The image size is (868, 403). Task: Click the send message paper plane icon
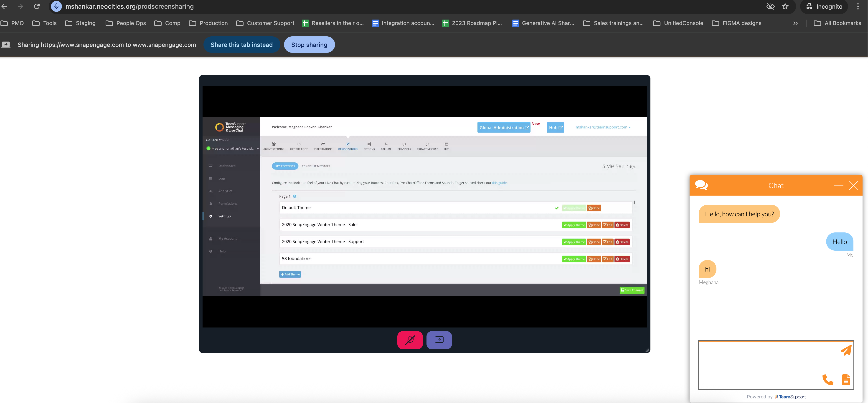(846, 350)
